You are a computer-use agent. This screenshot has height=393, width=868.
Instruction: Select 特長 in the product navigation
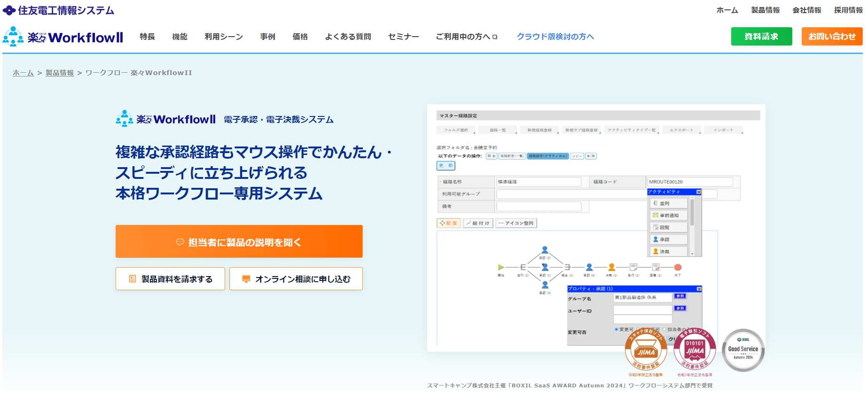click(x=147, y=37)
